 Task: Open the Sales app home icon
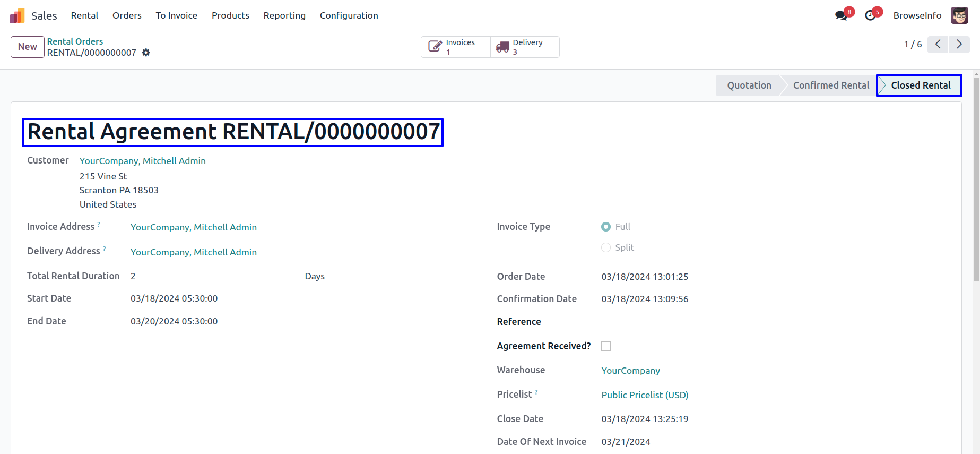tap(17, 16)
